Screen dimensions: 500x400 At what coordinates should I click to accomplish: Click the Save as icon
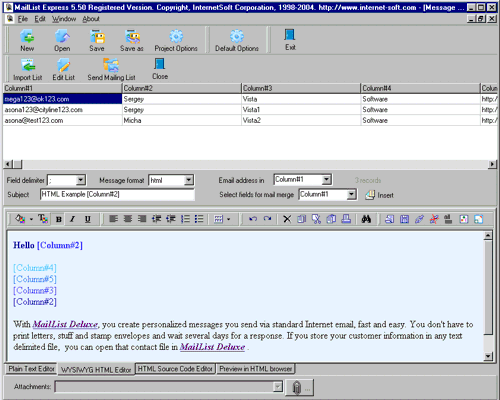[132, 41]
